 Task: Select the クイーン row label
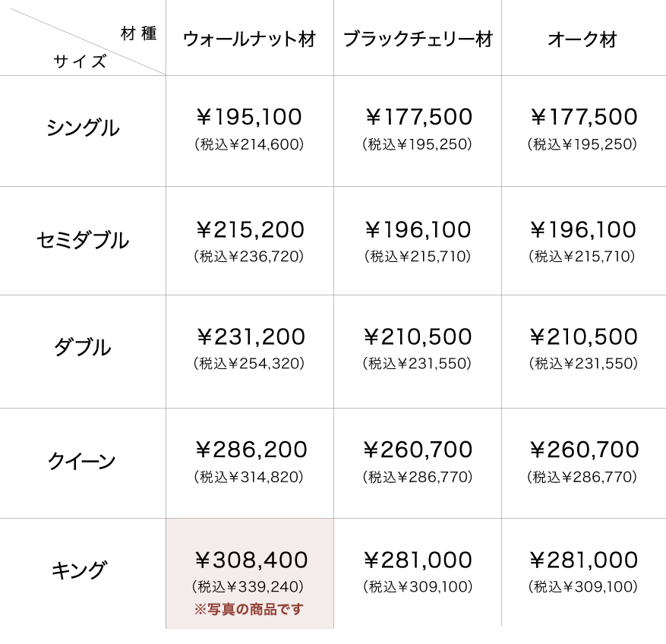pyautogui.click(x=83, y=461)
